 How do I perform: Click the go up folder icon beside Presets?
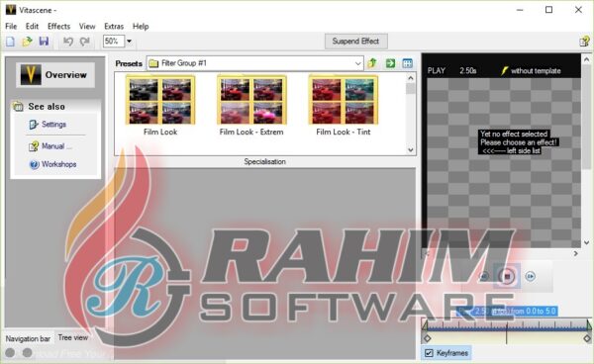(372, 63)
